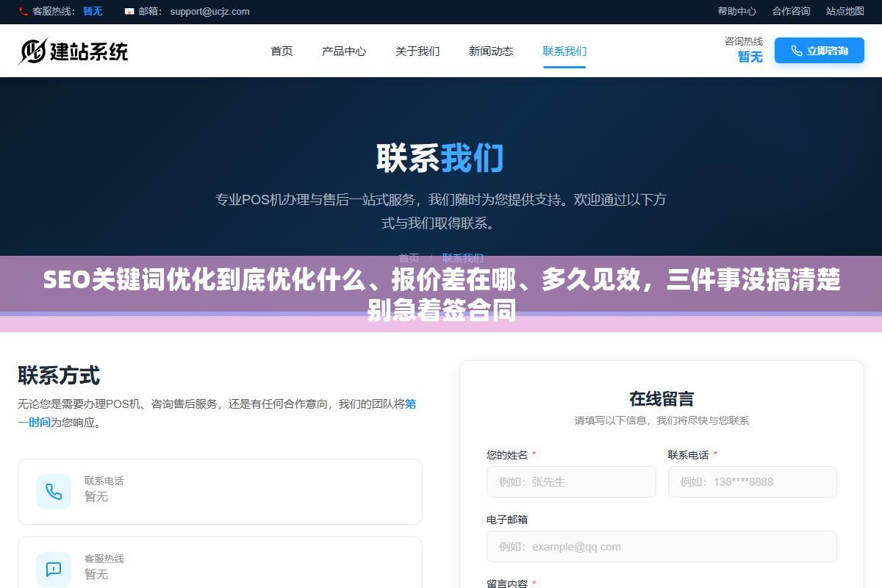Click the 联系电话 input field
This screenshot has width=882, height=588.
753,482
